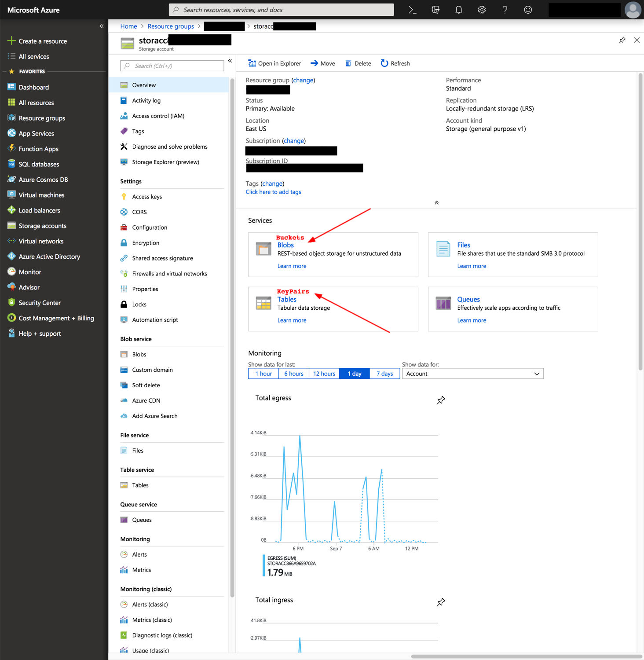Image resolution: width=644 pixels, height=660 pixels.
Task: Open Load balancers
Action: click(x=39, y=210)
